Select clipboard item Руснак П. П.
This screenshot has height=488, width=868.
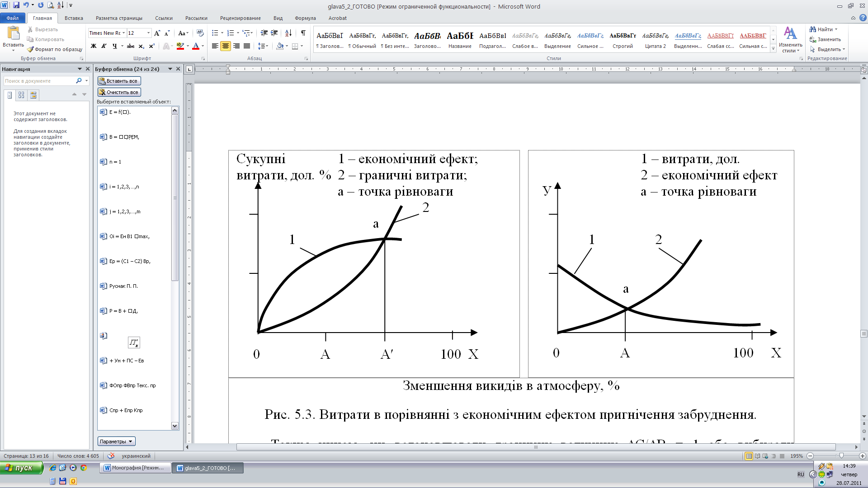[135, 286]
